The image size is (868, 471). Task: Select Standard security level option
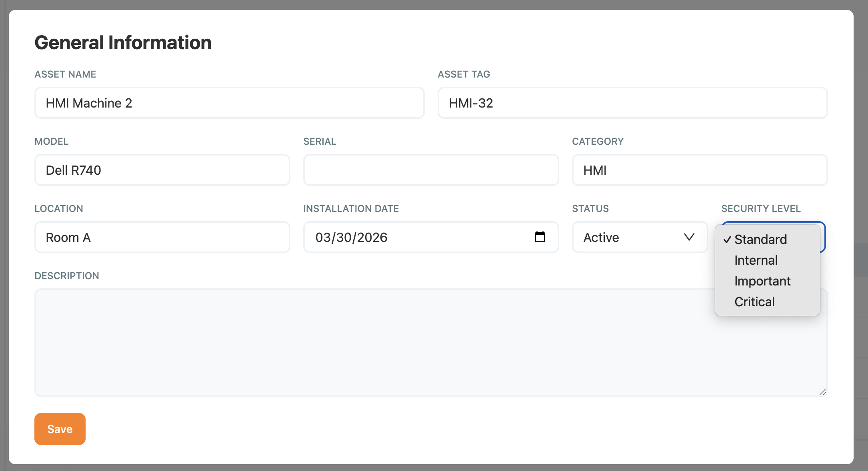760,239
